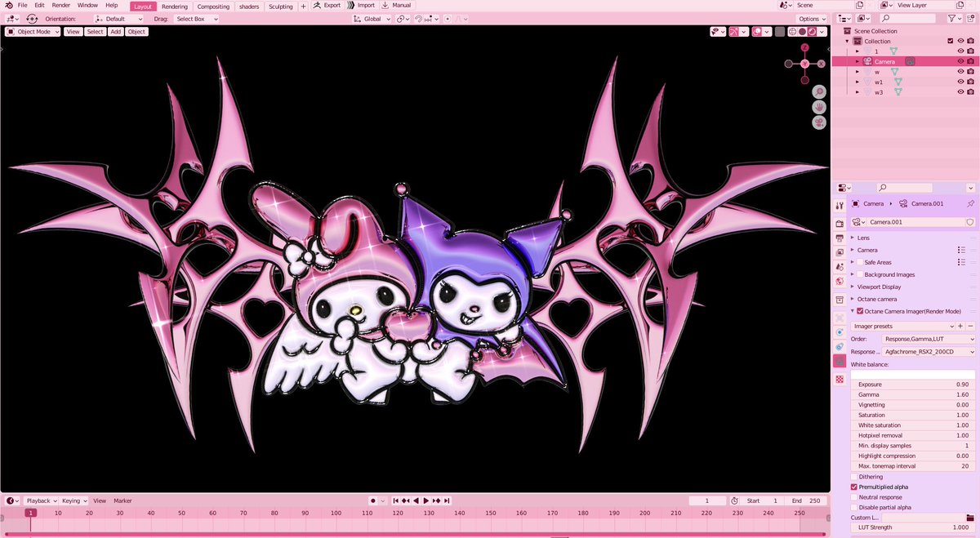The image size is (980, 538).
Task: Open the Manual button
Action: coord(397,5)
